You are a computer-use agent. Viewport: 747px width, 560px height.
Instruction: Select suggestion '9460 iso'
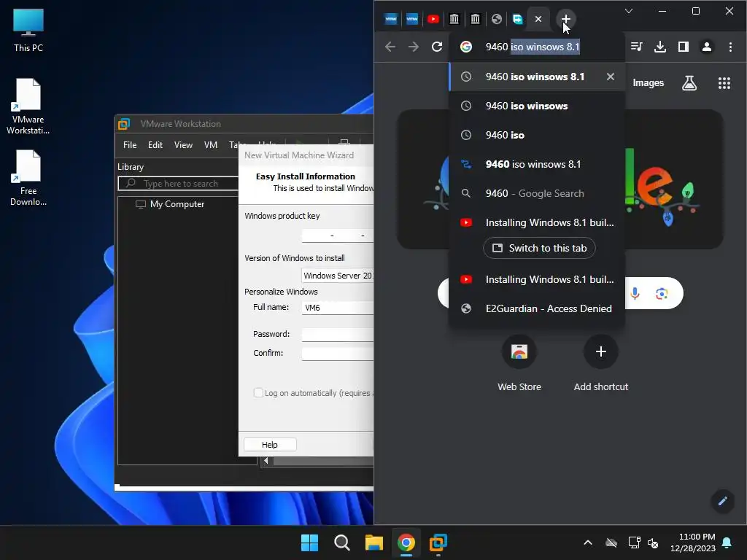pyautogui.click(x=537, y=135)
